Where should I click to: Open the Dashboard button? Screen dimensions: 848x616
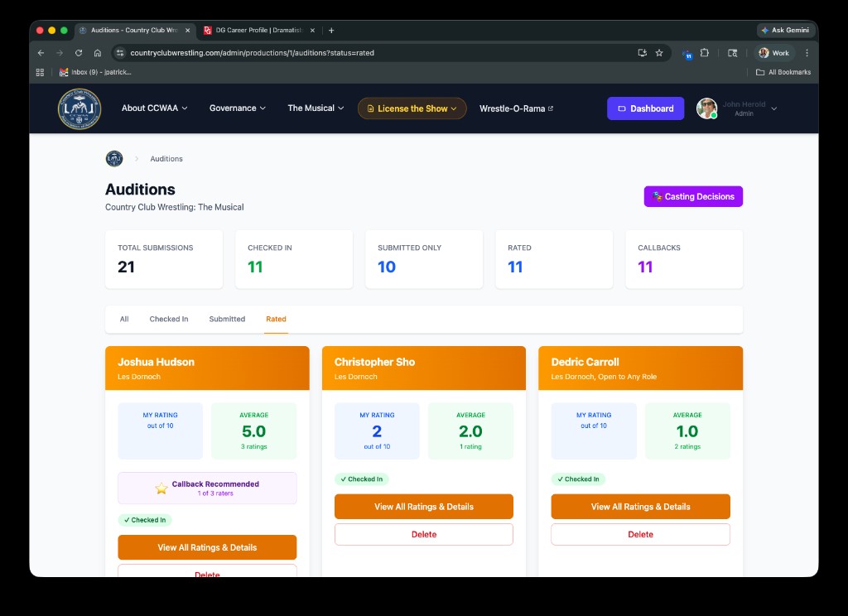(645, 108)
